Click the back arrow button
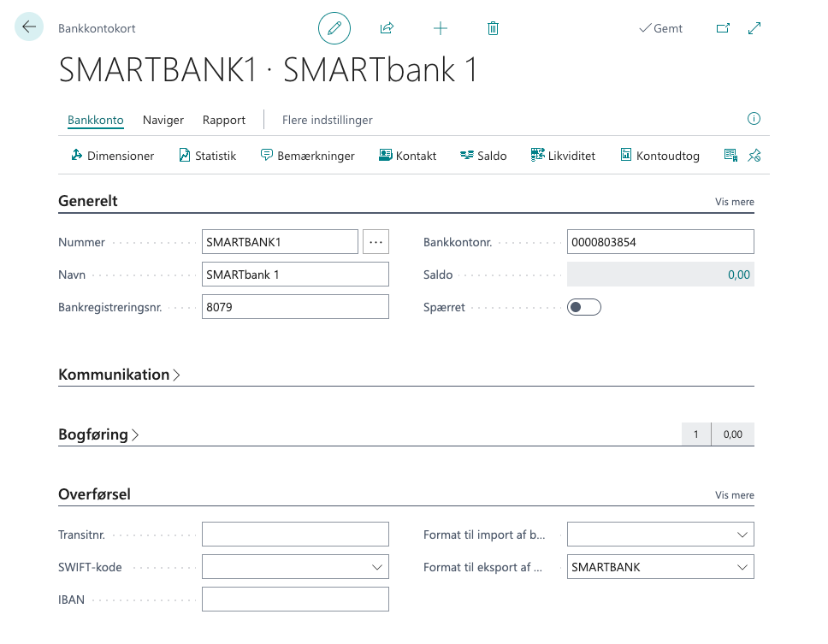 click(x=29, y=27)
